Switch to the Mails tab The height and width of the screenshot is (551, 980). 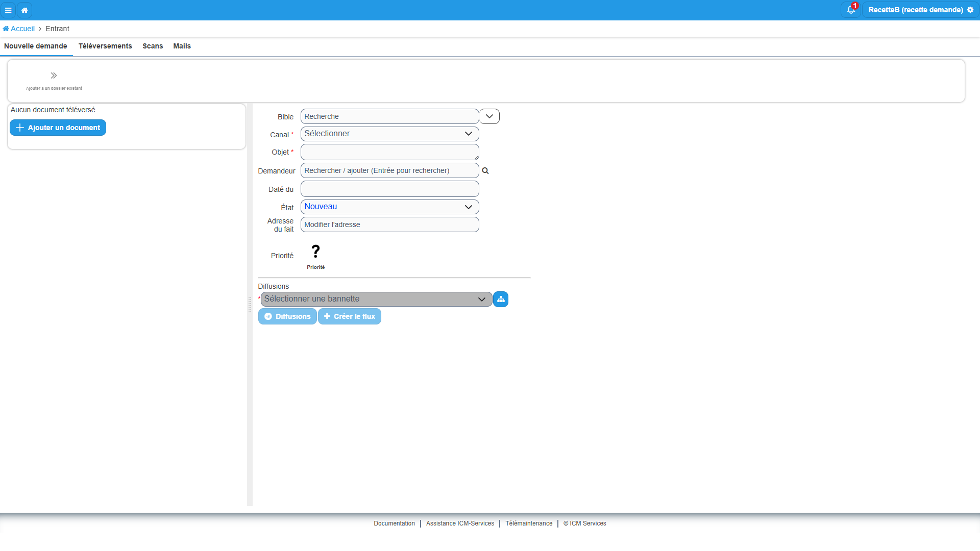[x=182, y=46]
